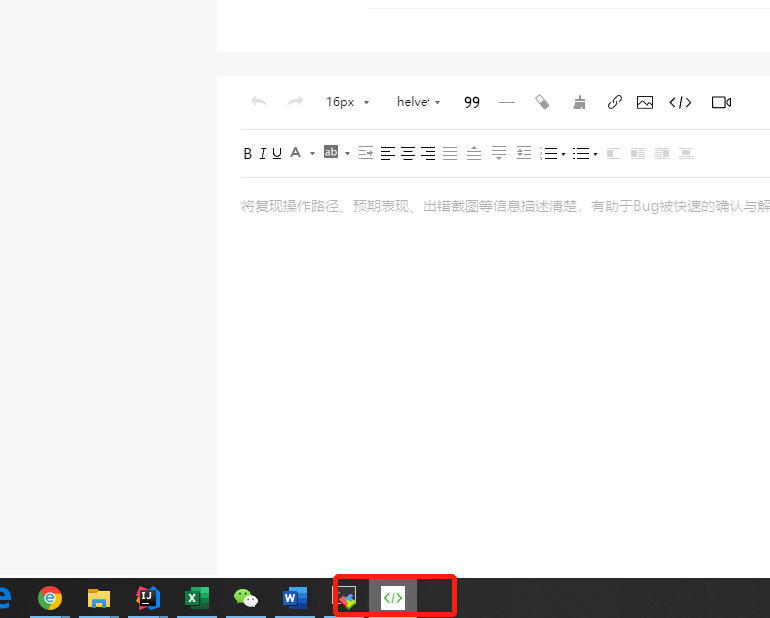Open the helvetica font family dropdown
The width and height of the screenshot is (770, 618).
[418, 102]
